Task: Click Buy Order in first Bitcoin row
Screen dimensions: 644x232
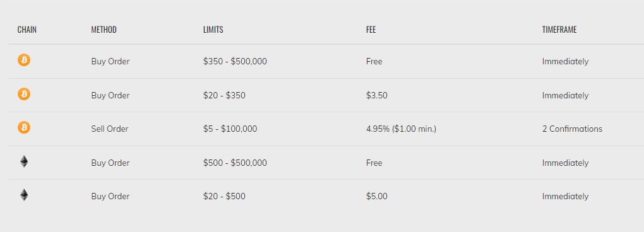Action: point(110,62)
